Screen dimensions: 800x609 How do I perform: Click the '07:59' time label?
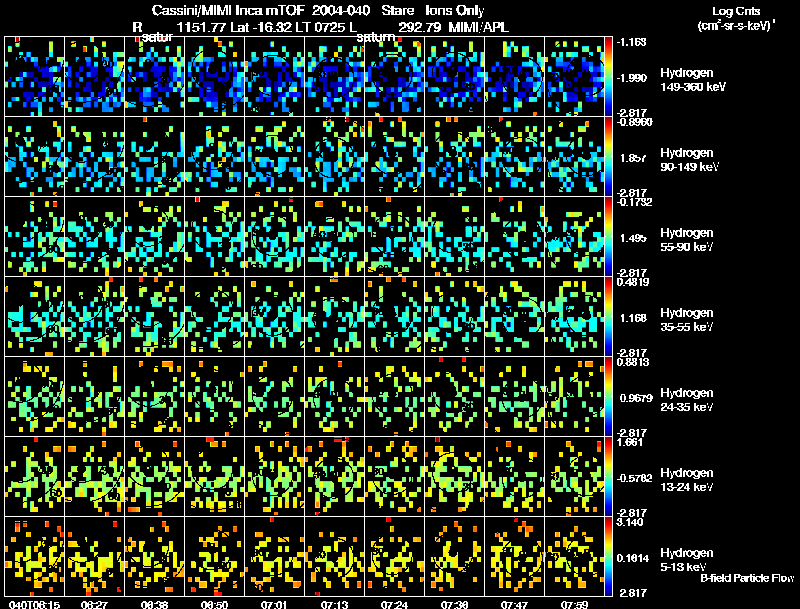pos(574,605)
